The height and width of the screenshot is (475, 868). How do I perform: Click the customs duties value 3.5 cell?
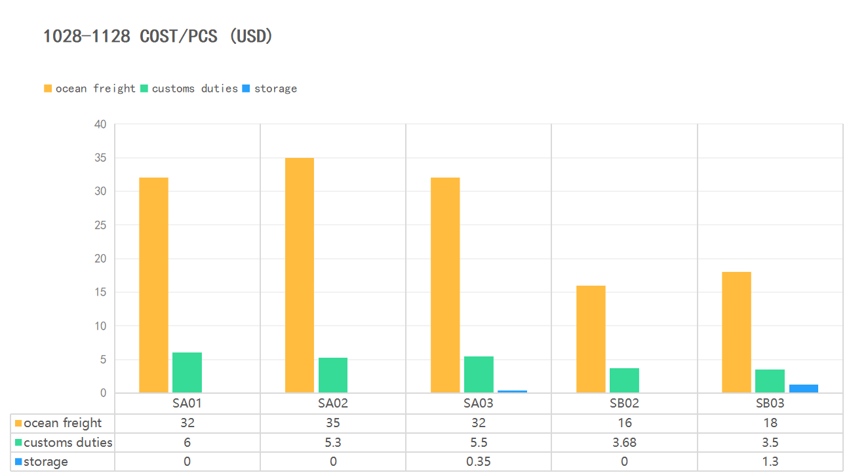click(x=770, y=442)
